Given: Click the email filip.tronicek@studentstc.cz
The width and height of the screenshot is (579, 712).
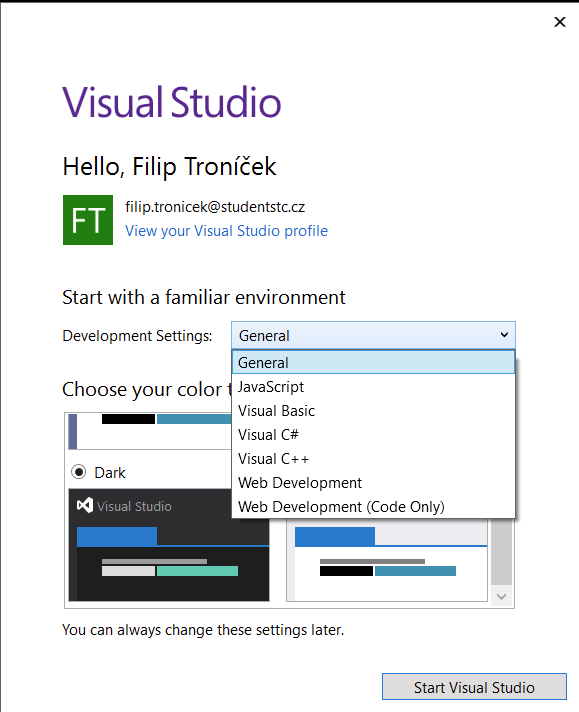Looking at the screenshot, I should [215, 207].
